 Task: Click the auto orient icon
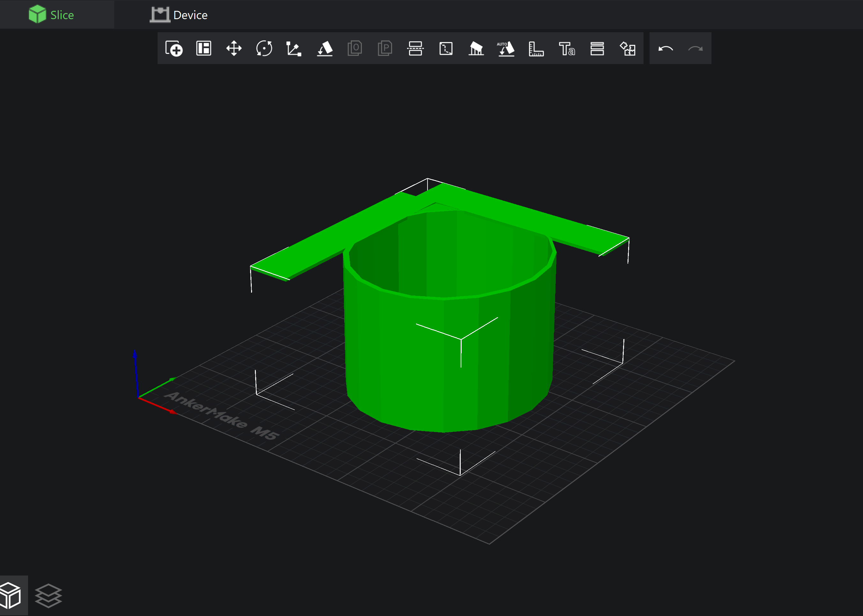point(506,48)
